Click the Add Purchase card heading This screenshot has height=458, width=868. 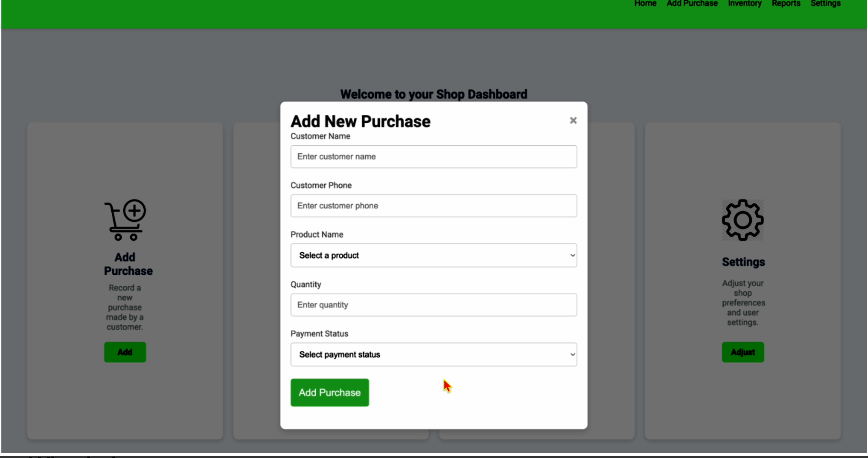pos(128,264)
